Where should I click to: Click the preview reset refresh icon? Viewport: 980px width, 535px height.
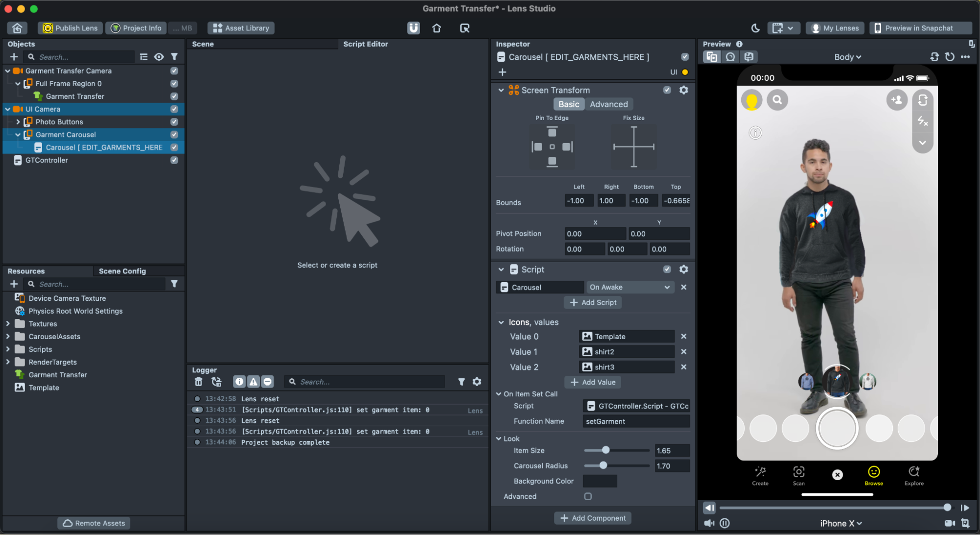[950, 57]
